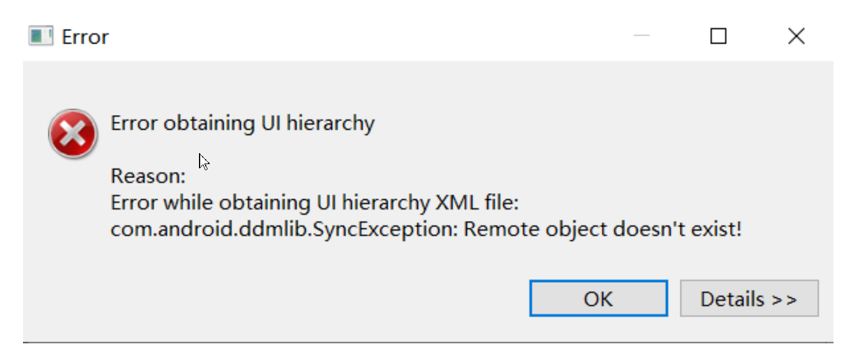Viewport: 868px width, 356px height.
Task: Click blank dialog area left of OK button
Action: 302,298
